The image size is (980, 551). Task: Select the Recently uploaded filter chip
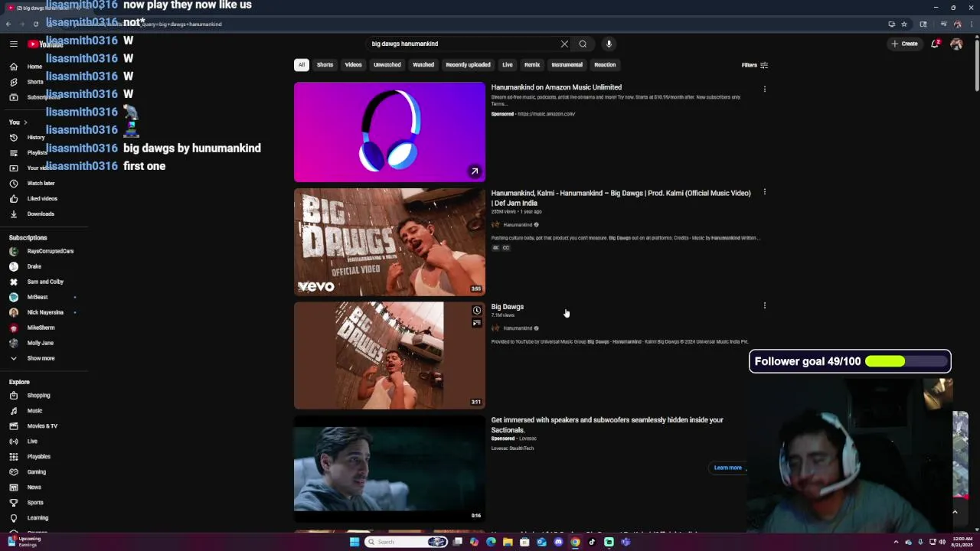pos(468,65)
